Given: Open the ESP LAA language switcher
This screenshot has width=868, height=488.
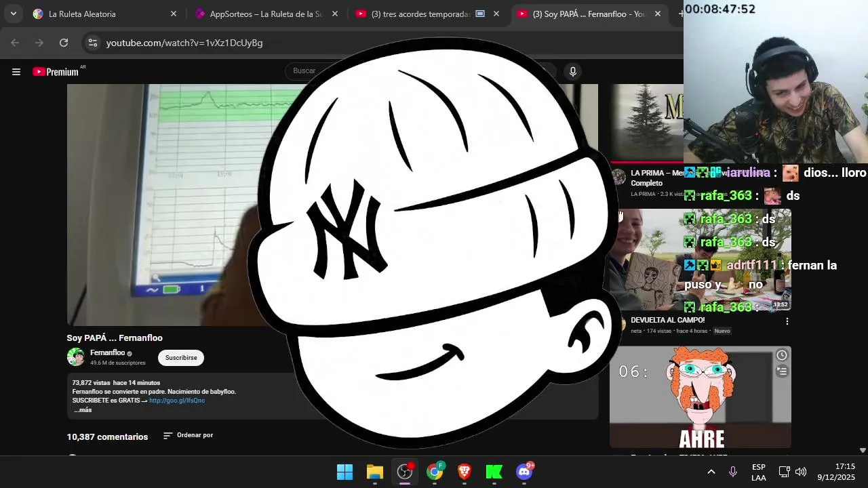Looking at the screenshot, I should point(759,472).
